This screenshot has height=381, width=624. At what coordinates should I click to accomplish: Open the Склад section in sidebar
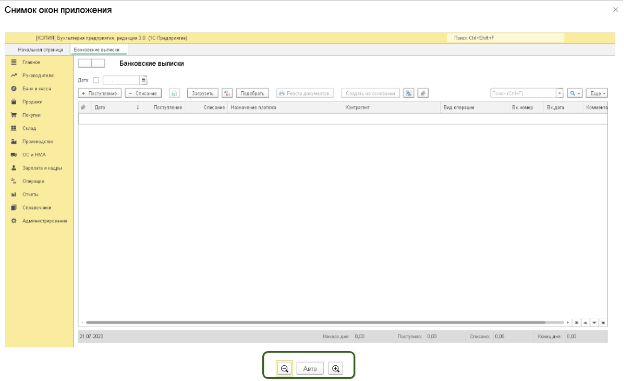point(29,128)
